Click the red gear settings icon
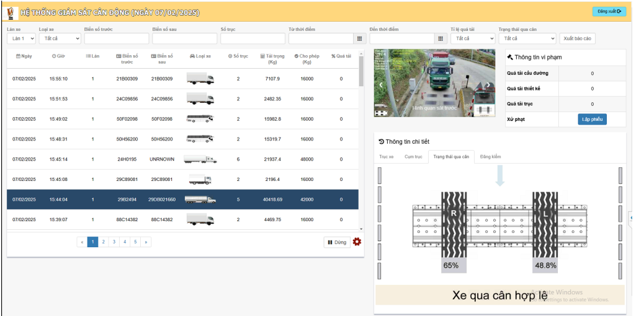The image size is (644, 316). point(357,242)
